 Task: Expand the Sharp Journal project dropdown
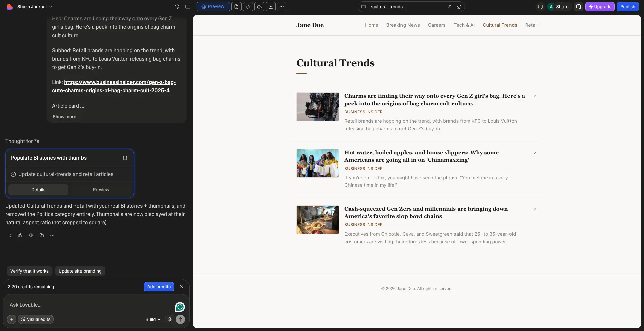(51, 7)
